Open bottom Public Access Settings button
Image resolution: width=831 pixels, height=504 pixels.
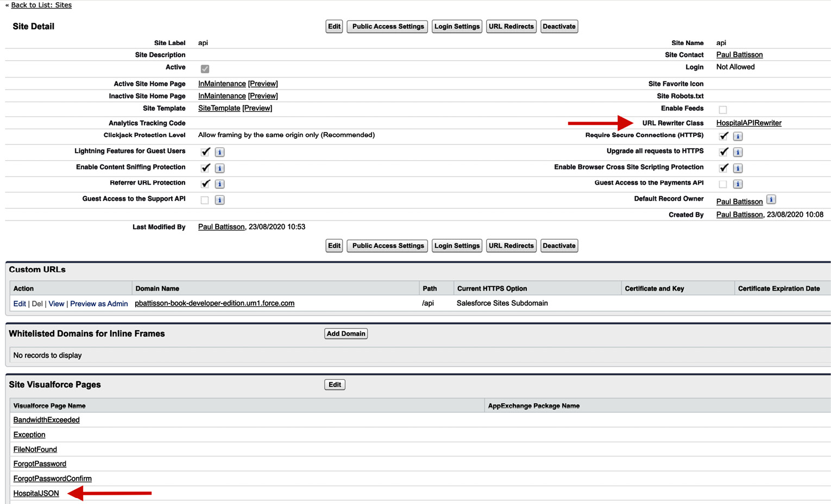coord(387,245)
